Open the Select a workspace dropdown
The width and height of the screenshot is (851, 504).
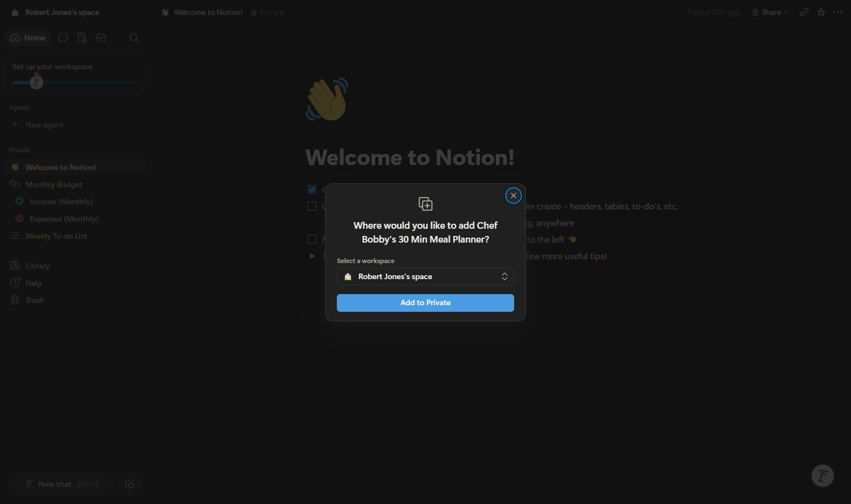coord(425,276)
